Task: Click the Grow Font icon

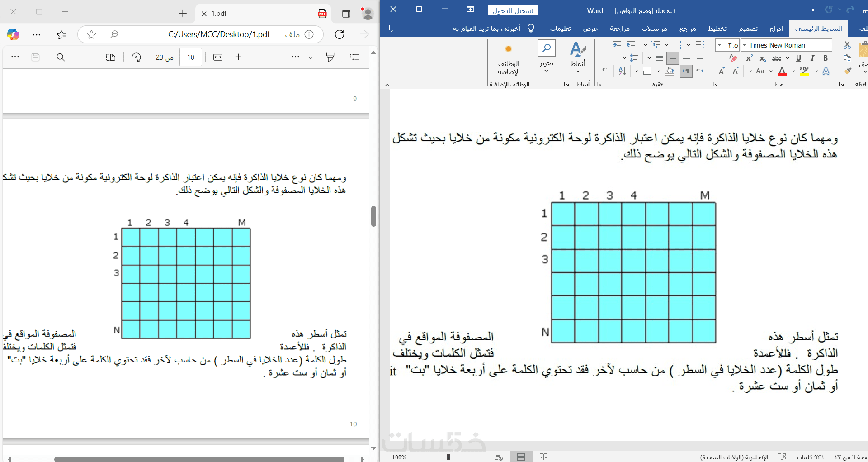Action: [736, 71]
